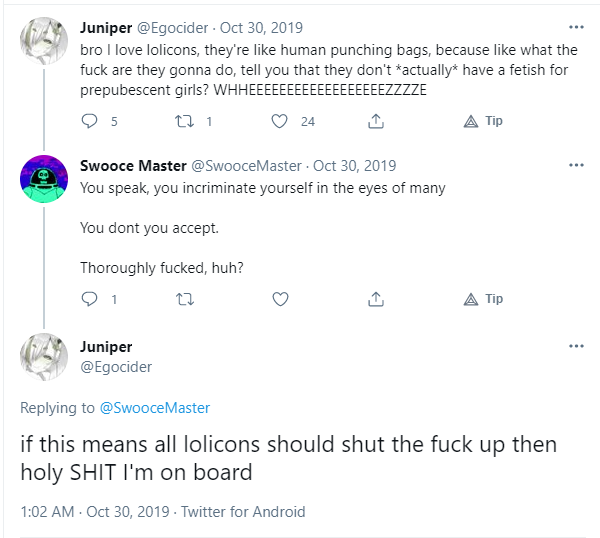
Task: Share Juniper's first tweet
Action: coord(376,121)
